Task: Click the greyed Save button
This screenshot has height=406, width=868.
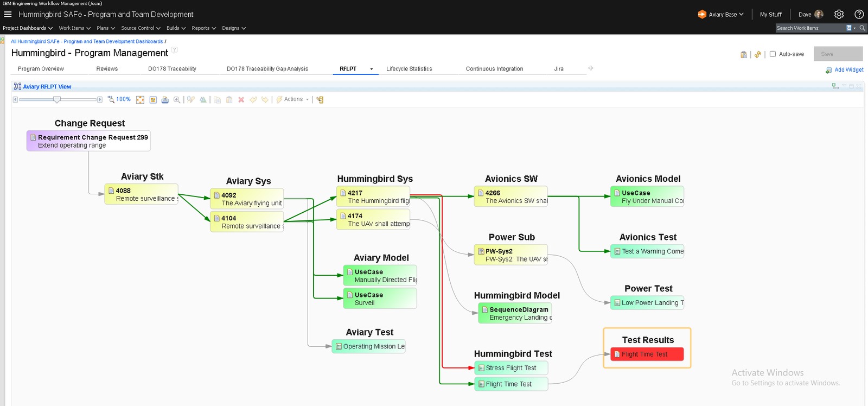Action: (838, 54)
